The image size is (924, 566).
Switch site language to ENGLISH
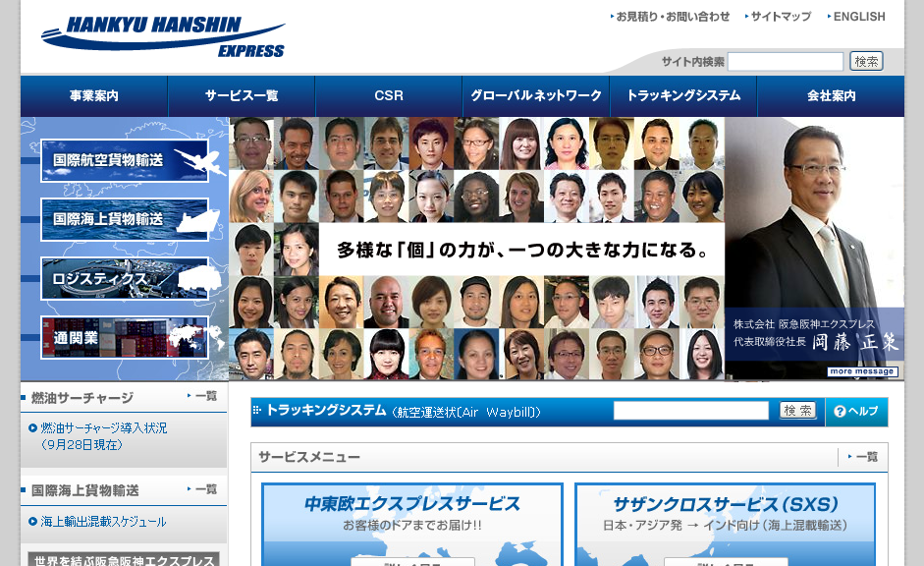[x=858, y=17]
